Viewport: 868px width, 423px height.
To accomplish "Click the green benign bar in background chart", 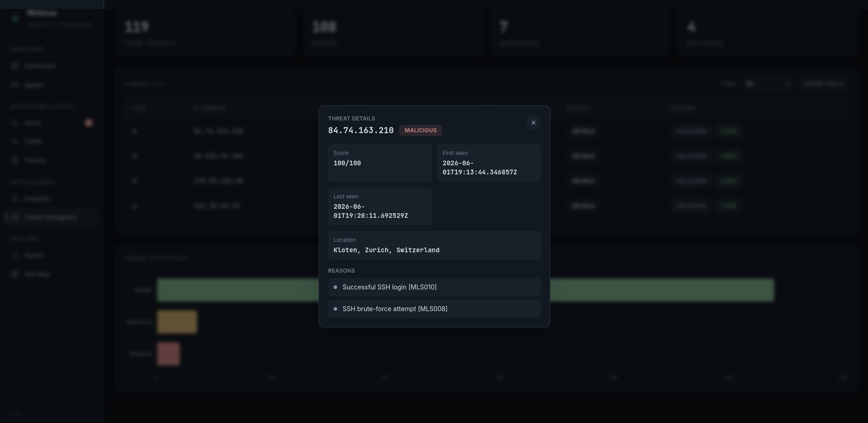I will (x=465, y=290).
